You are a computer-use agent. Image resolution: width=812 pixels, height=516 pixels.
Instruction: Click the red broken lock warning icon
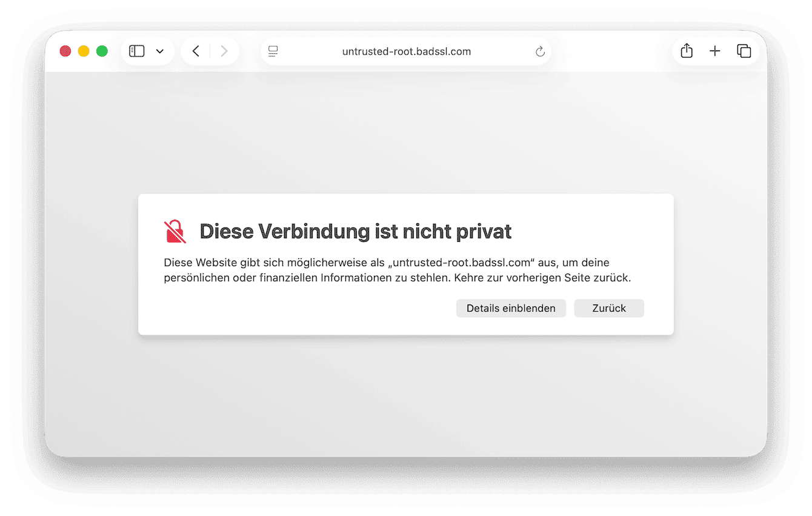175,231
